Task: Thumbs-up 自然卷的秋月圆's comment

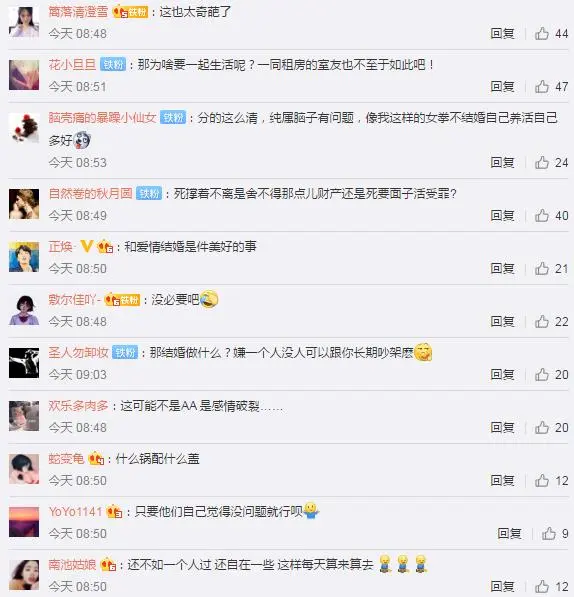Action: coord(542,215)
